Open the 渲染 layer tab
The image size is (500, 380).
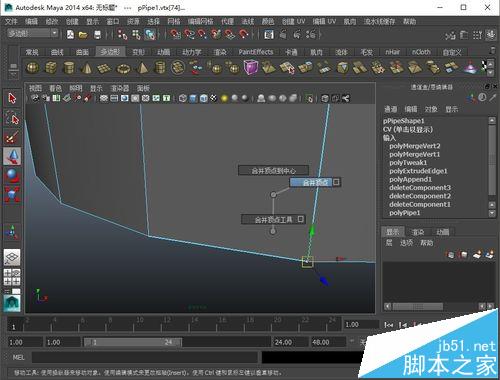418,232
